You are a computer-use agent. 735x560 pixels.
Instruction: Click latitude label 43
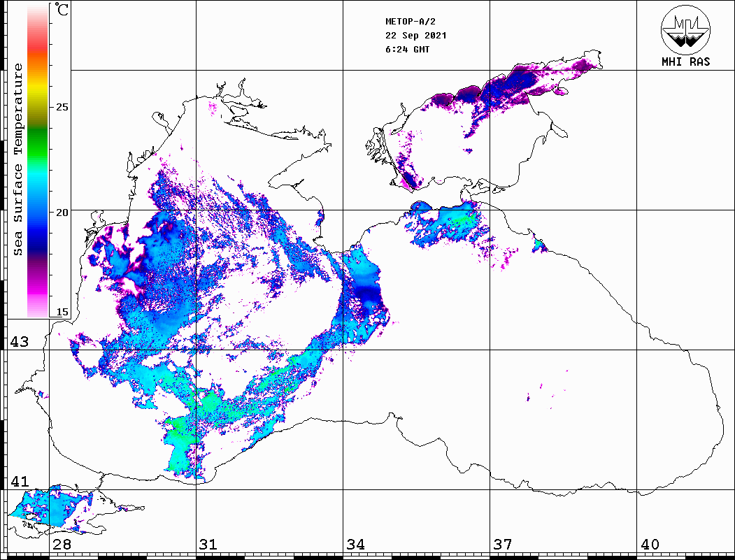(19, 342)
